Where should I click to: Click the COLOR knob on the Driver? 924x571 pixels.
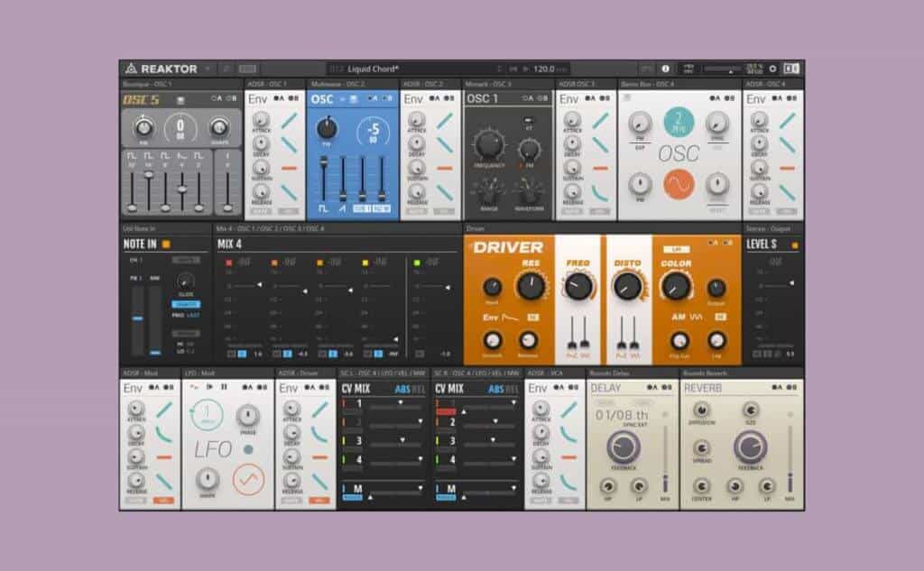pos(675,286)
